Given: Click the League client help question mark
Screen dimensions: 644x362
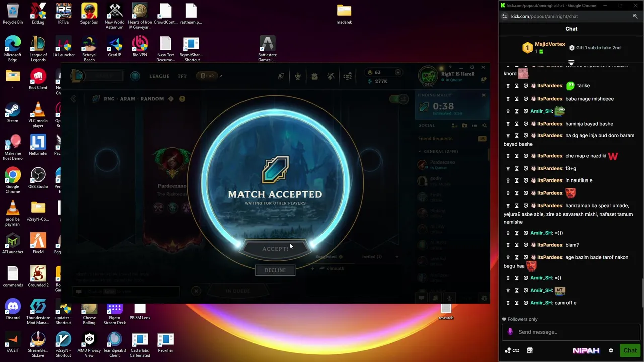Looking at the screenshot, I should pos(450,67).
